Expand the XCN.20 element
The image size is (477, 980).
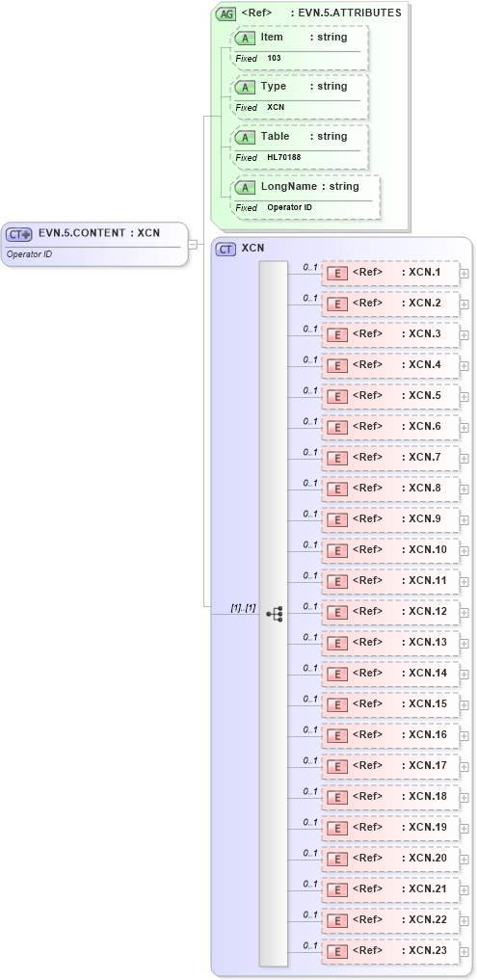tap(464, 859)
